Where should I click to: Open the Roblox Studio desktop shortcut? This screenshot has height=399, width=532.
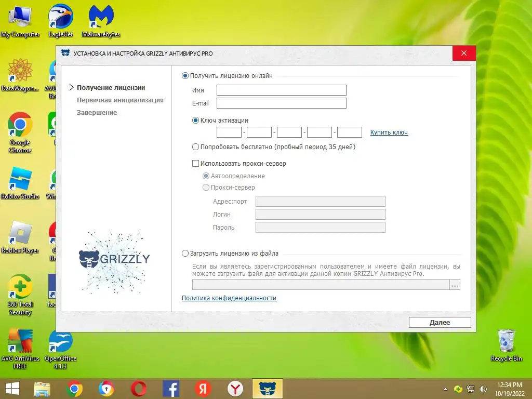(x=20, y=183)
